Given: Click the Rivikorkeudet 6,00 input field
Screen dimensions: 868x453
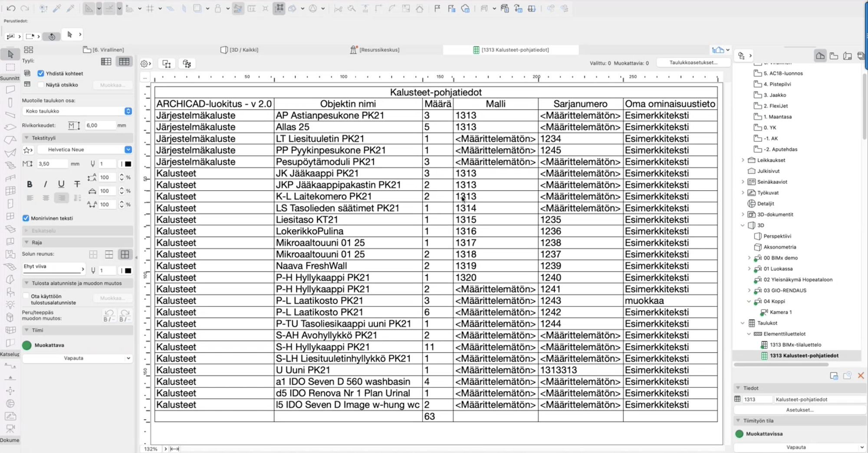Looking at the screenshot, I should tap(100, 126).
